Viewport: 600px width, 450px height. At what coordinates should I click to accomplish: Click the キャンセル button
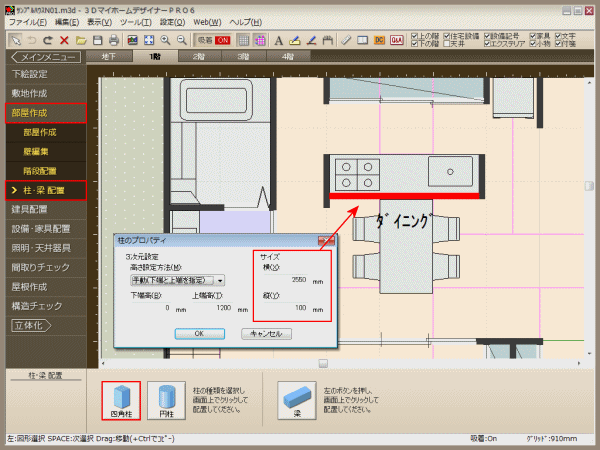[267, 333]
